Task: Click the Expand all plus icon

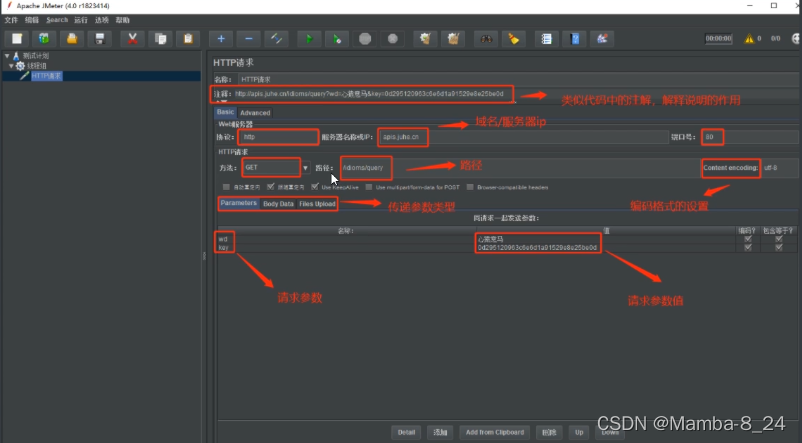Action: coord(221,39)
